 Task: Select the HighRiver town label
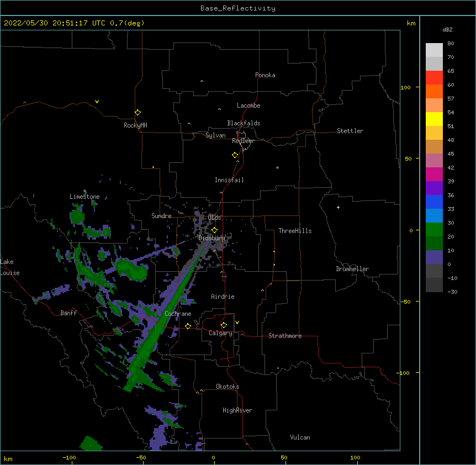click(x=237, y=410)
